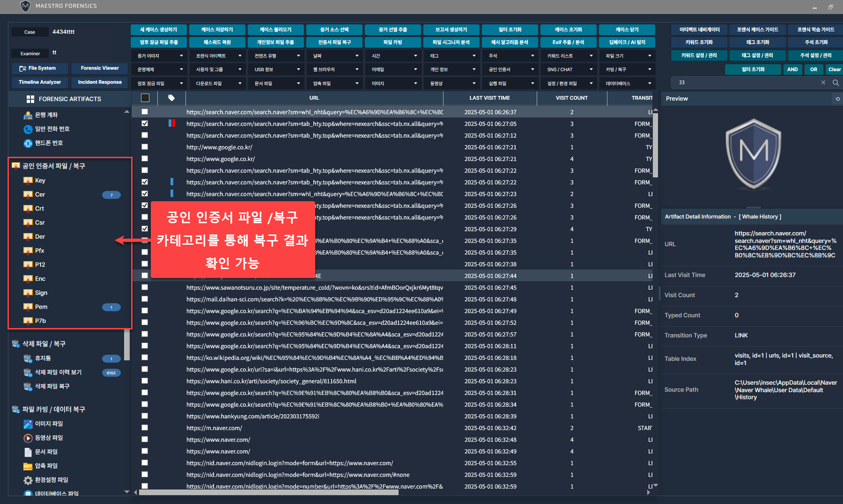The height and width of the screenshot is (504, 843).
Task: Open the Incident Response tab
Action: click(100, 82)
